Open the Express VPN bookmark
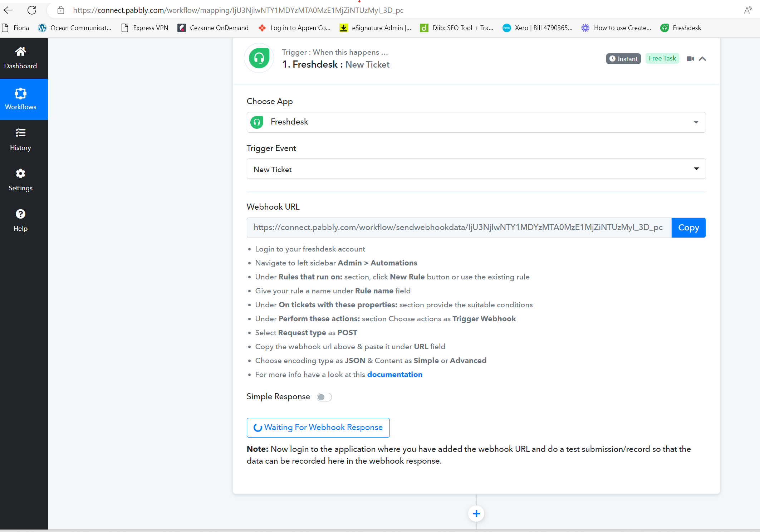Image resolution: width=760 pixels, height=532 pixels. (145, 28)
